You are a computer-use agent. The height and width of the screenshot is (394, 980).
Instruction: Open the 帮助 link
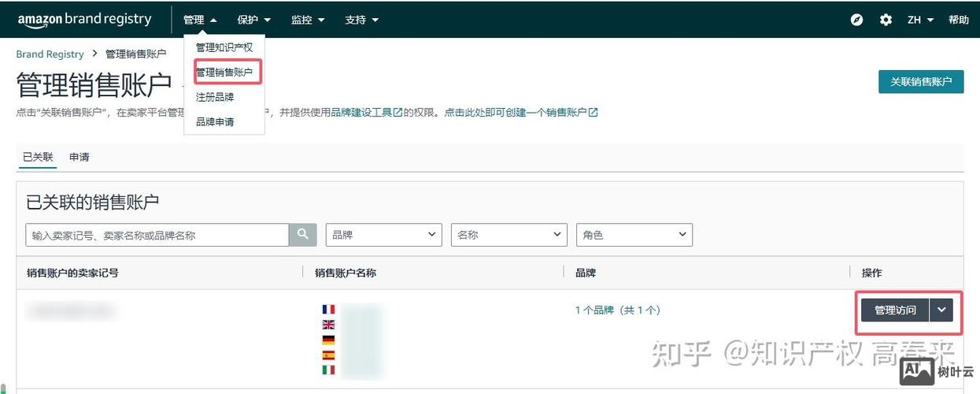point(959,20)
